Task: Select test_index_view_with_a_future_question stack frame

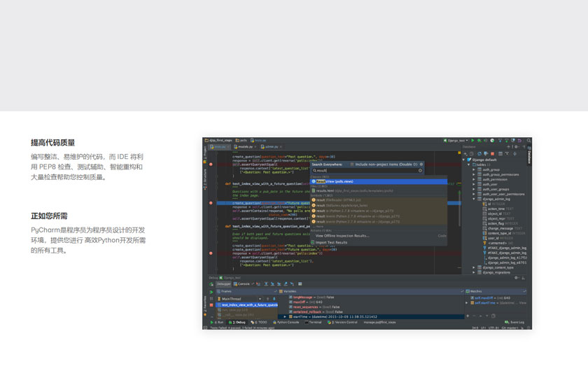Action: click(x=246, y=305)
